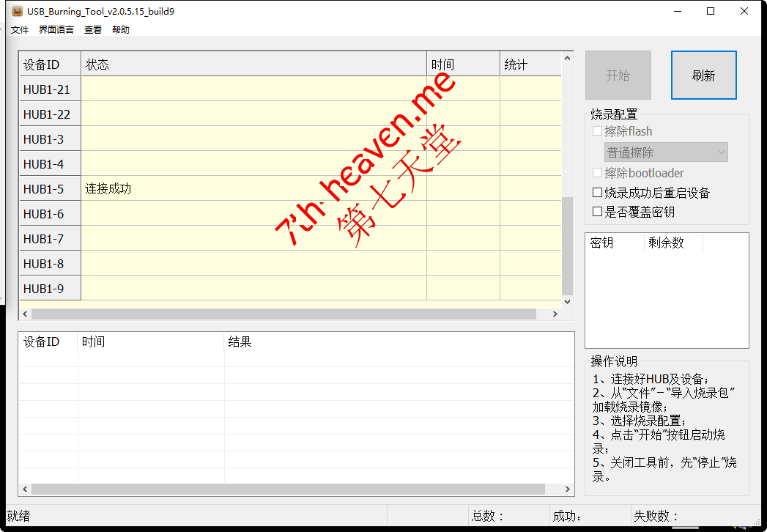Open the 文件 menu
Screen dimensions: 767x532
[x=19, y=29]
